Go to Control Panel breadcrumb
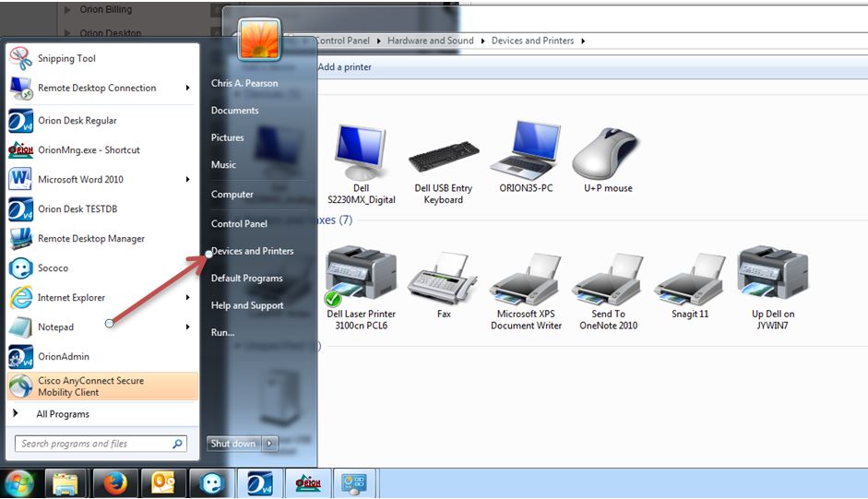This screenshot has width=868, height=499. pos(342,41)
